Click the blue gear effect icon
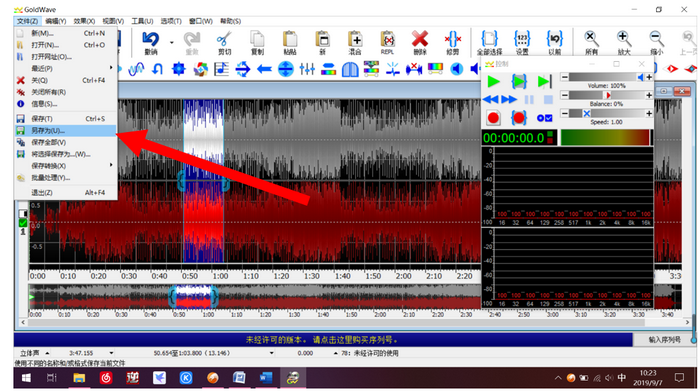700x392 pixels. (x=179, y=69)
